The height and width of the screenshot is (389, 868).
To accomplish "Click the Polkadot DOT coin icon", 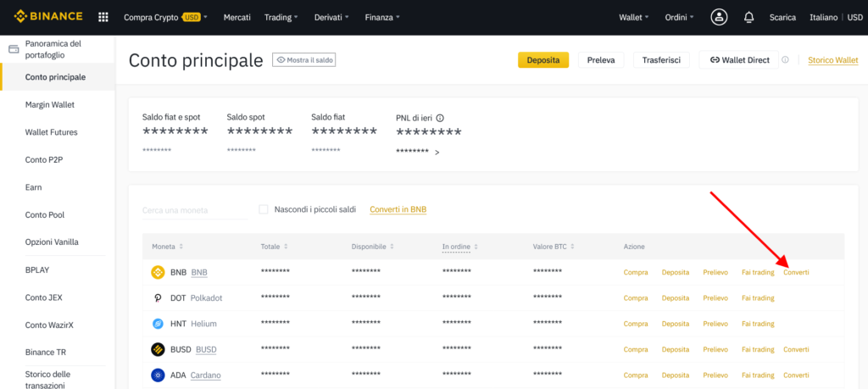I will [x=159, y=297].
